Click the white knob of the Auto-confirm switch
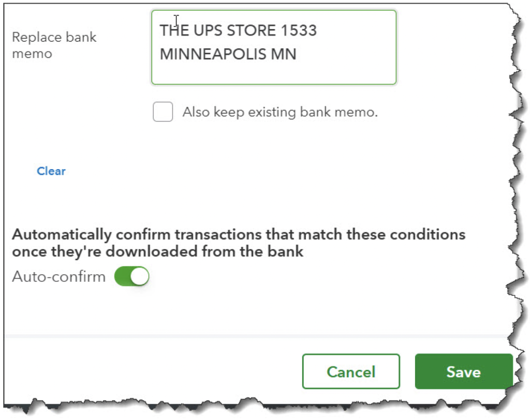530x420 pixels. 139,276
